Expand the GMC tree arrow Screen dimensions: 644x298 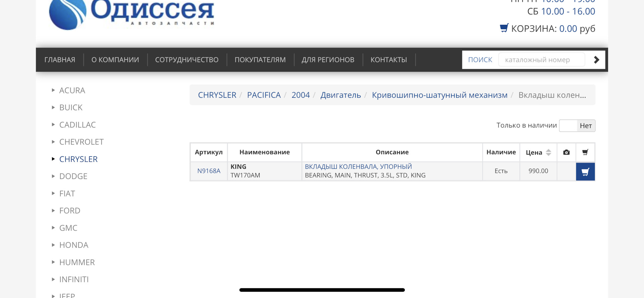(53, 228)
